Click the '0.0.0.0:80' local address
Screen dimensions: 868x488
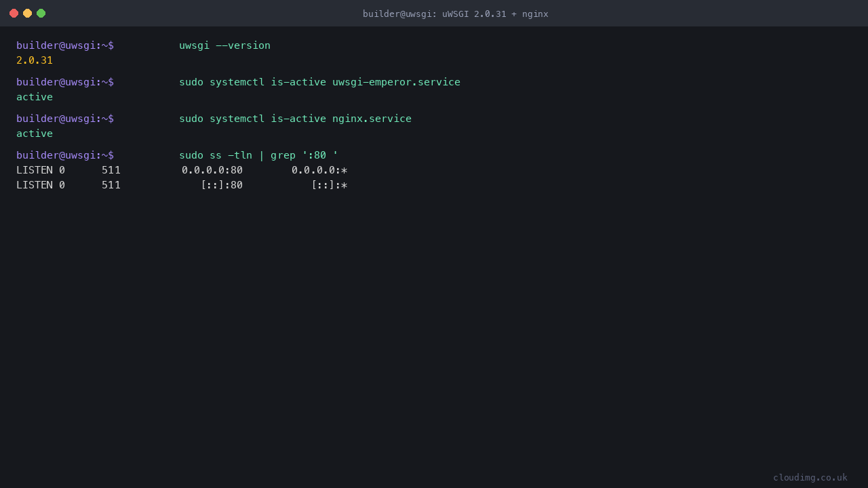point(212,170)
